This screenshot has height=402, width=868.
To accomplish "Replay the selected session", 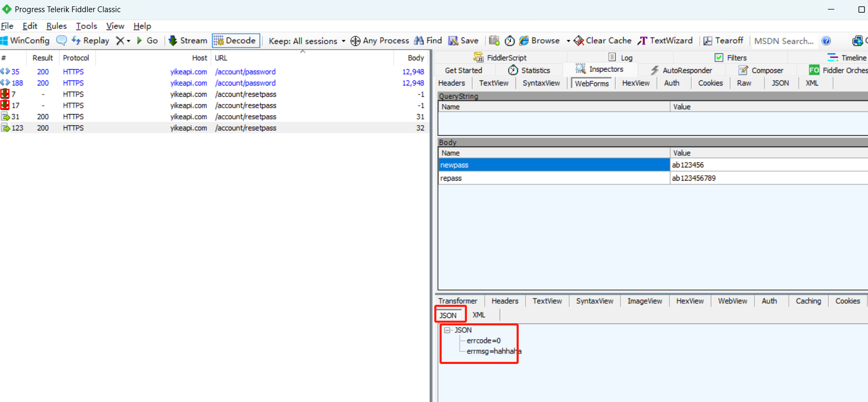I will [x=90, y=41].
